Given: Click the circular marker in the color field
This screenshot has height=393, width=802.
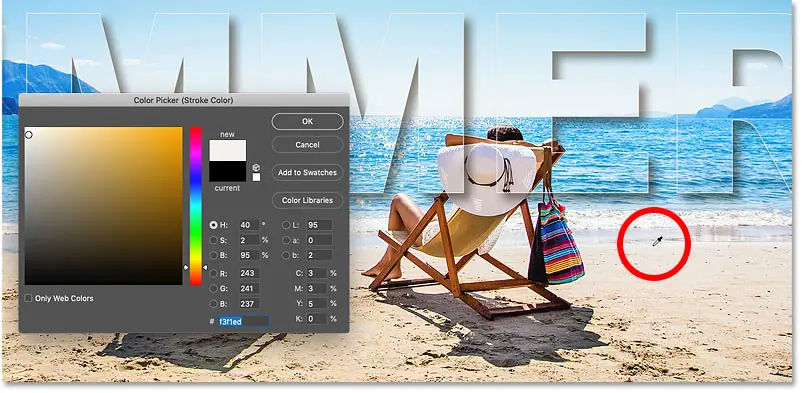Looking at the screenshot, I should 29,135.
